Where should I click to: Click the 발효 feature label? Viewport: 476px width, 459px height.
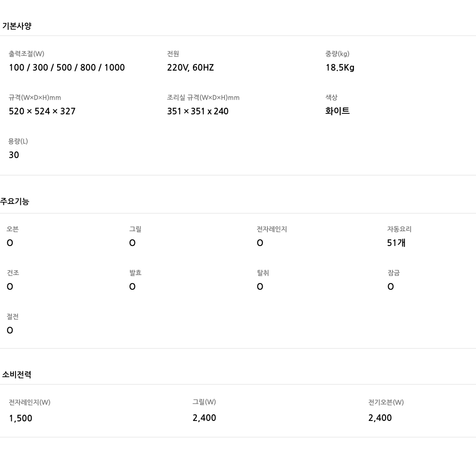[x=135, y=273]
